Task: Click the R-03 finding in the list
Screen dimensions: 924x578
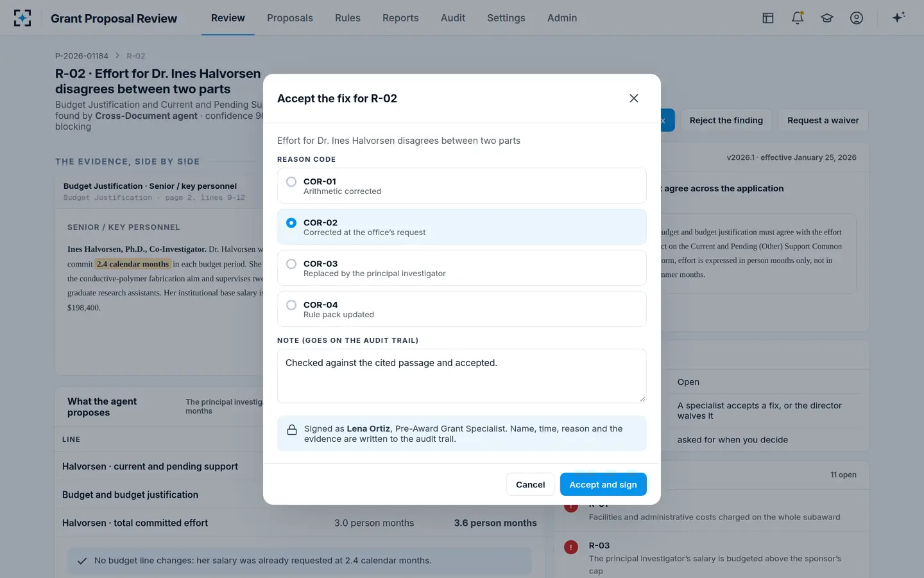Action: (712, 557)
